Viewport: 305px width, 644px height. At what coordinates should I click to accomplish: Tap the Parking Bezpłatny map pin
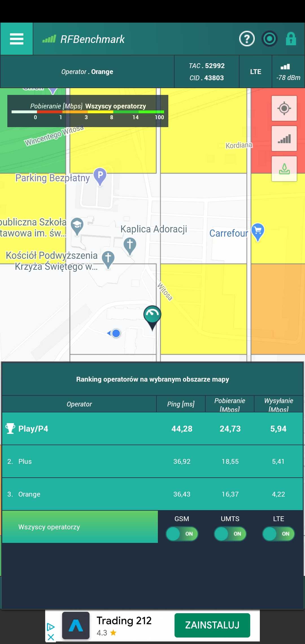click(100, 177)
